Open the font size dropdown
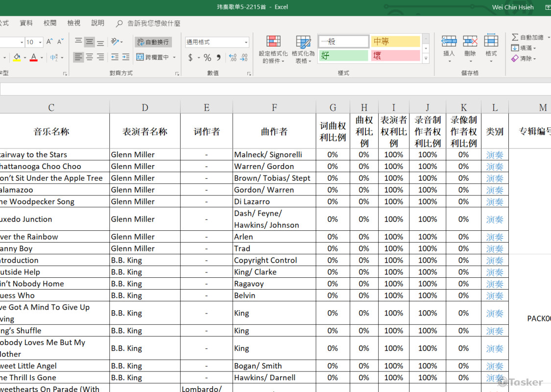Image resolution: width=551 pixels, height=392 pixels. (x=40, y=42)
